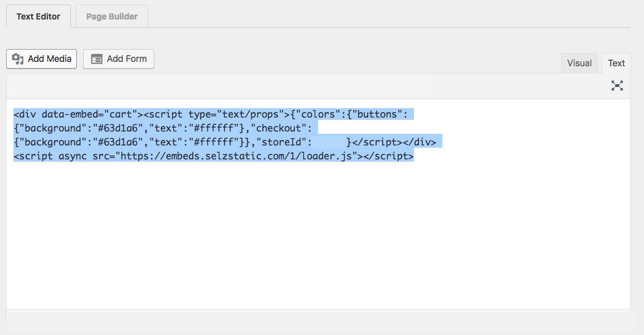Click the Add Form button

[x=119, y=59]
